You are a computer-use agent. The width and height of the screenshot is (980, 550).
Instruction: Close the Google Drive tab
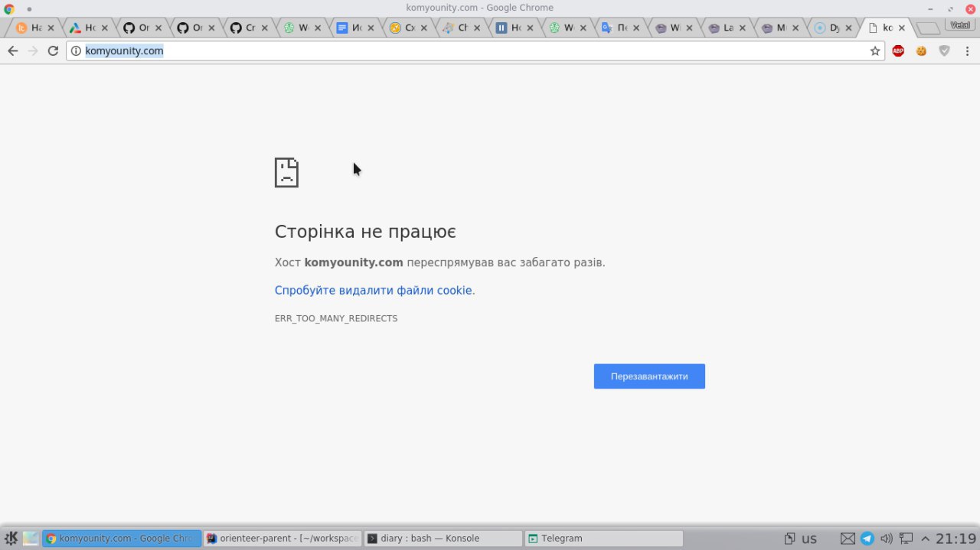(105, 28)
